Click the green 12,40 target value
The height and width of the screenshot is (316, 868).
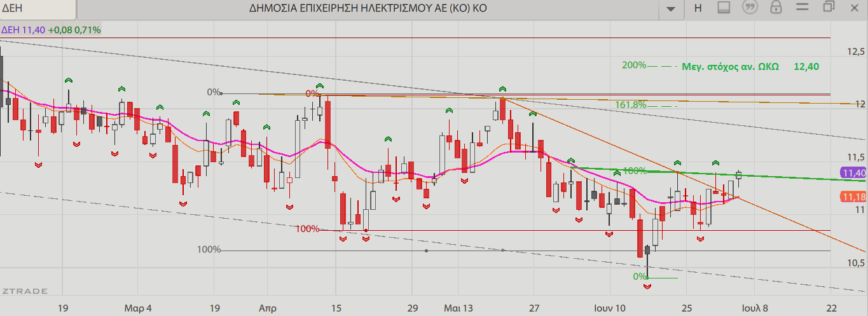pos(806,66)
